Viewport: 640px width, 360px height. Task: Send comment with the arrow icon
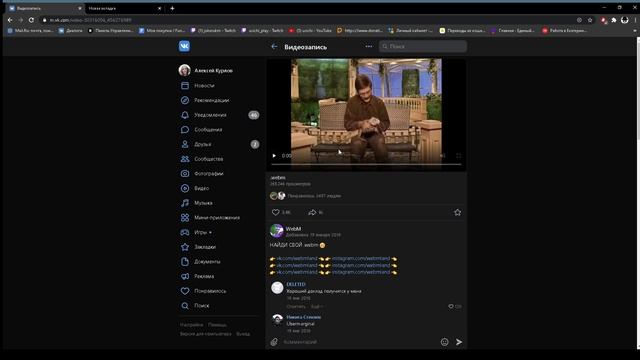459,342
